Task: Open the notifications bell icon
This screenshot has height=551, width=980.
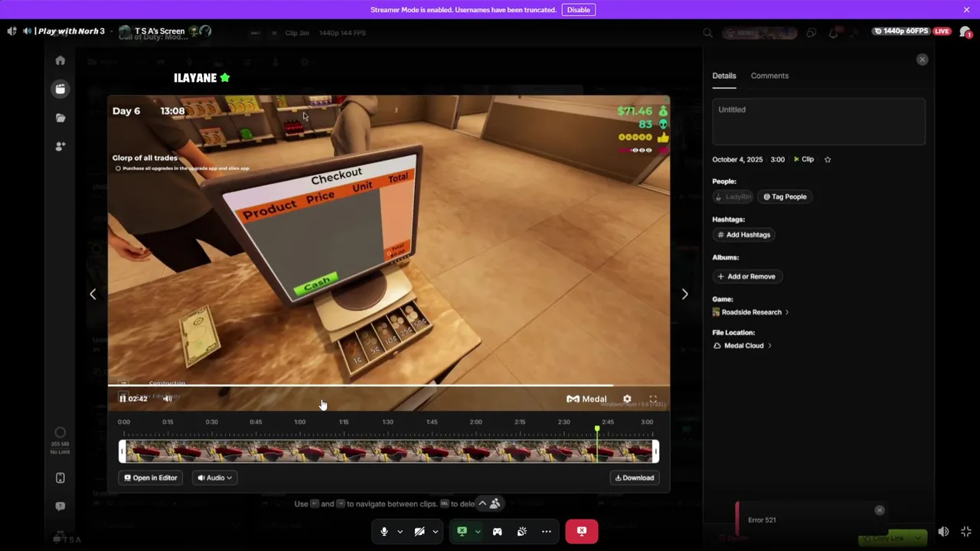Action: click(x=834, y=32)
